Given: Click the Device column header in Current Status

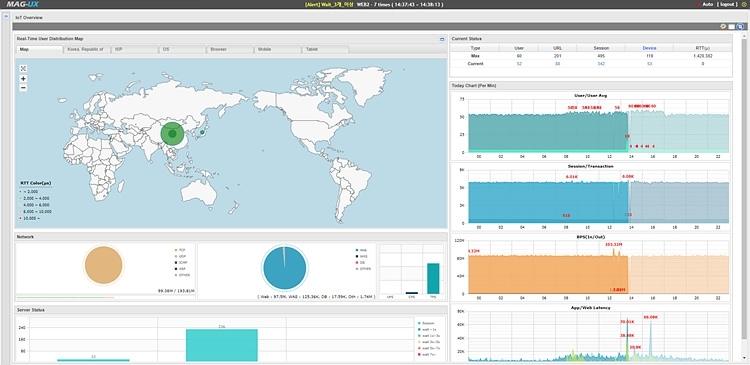Looking at the screenshot, I should tap(649, 48).
